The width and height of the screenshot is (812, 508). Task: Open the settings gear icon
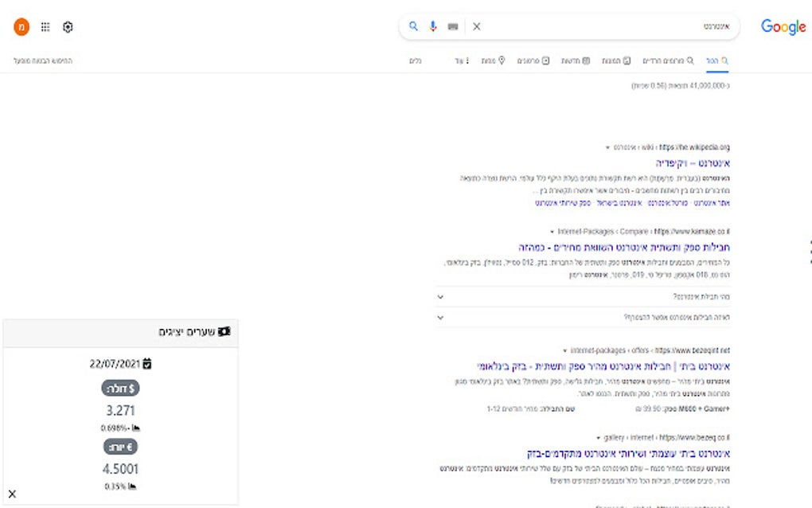(x=68, y=26)
